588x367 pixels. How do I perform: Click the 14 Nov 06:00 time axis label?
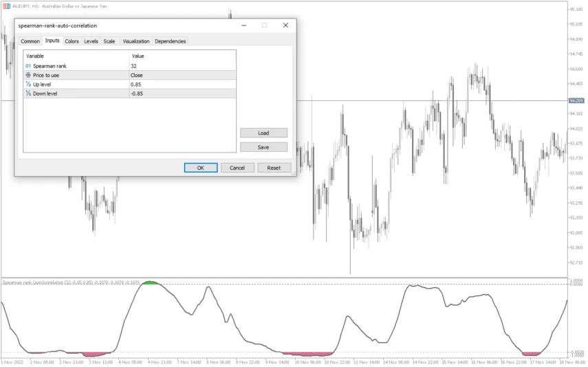pyautogui.click(x=395, y=362)
